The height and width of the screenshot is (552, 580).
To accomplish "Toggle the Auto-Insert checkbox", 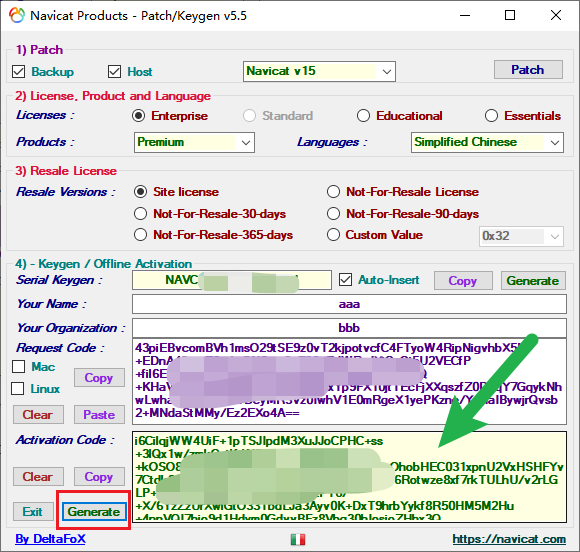I will [345, 280].
